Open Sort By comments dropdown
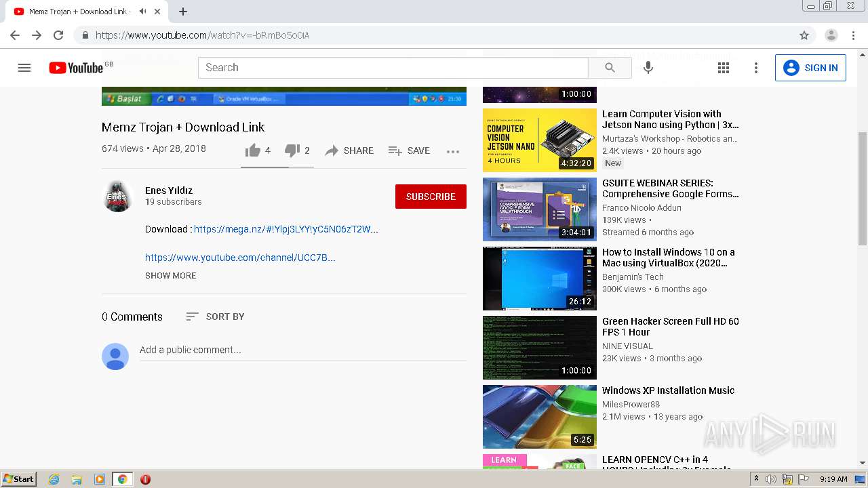The image size is (868, 488). pos(215,317)
